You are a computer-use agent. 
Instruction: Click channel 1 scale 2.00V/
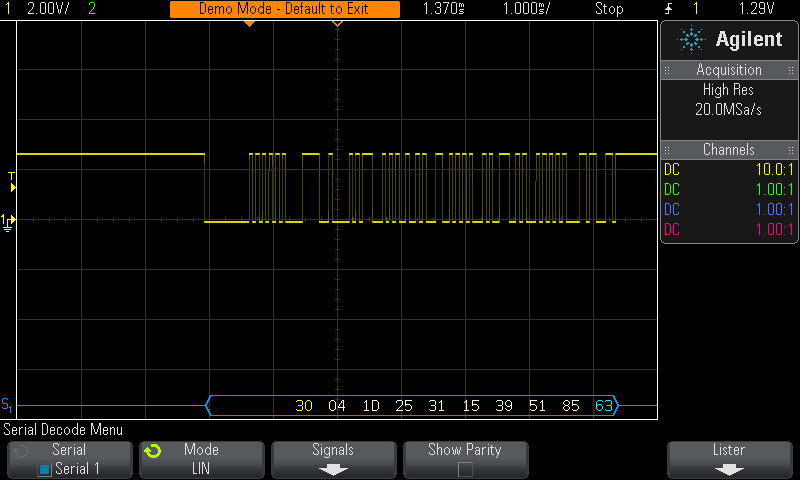pyautogui.click(x=48, y=9)
